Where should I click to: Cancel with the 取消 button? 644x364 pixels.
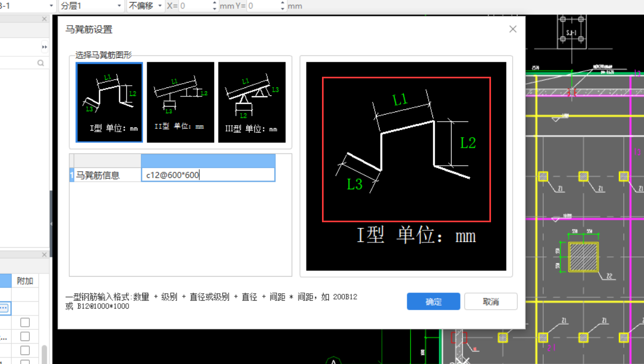coord(491,302)
